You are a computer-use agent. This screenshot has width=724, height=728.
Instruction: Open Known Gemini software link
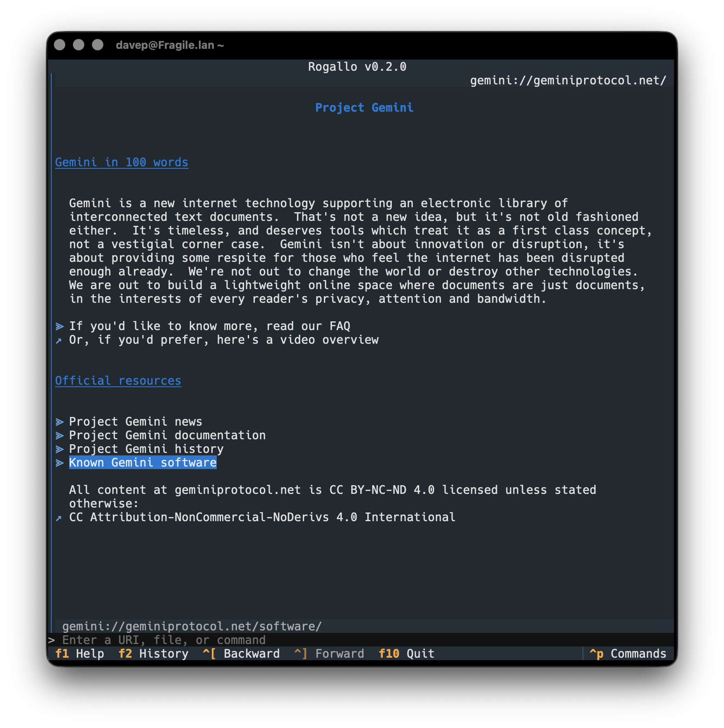tap(143, 462)
